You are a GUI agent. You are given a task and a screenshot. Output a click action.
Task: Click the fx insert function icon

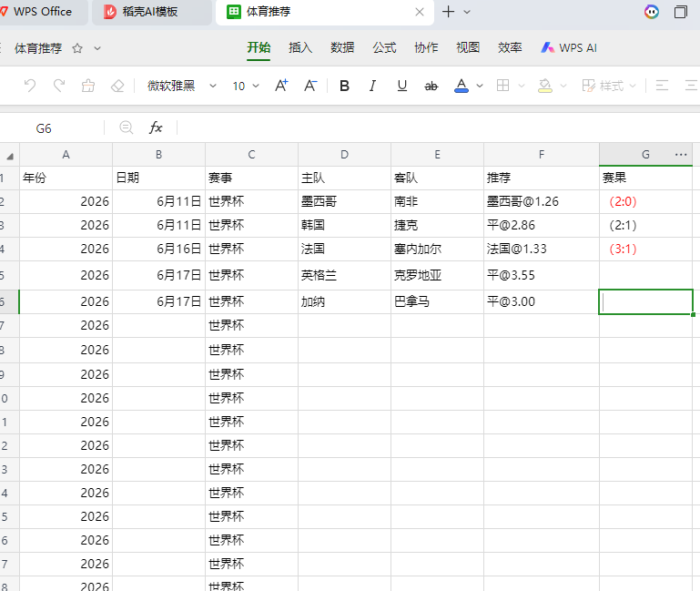(156, 127)
